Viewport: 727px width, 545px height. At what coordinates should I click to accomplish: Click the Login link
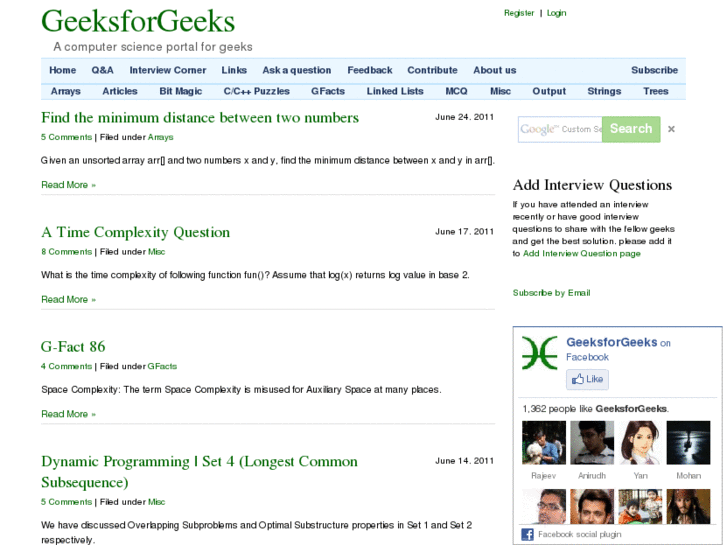pos(556,13)
